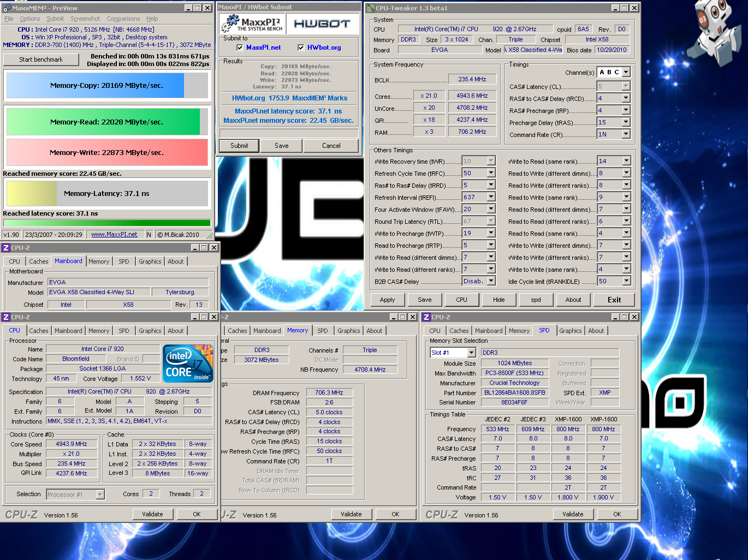The width and height of the screenshot is (748, 560).
Task: Open the Precharge Delay (tRAS) dropdown
Action: pyautogui.click(x=626, y=122)
